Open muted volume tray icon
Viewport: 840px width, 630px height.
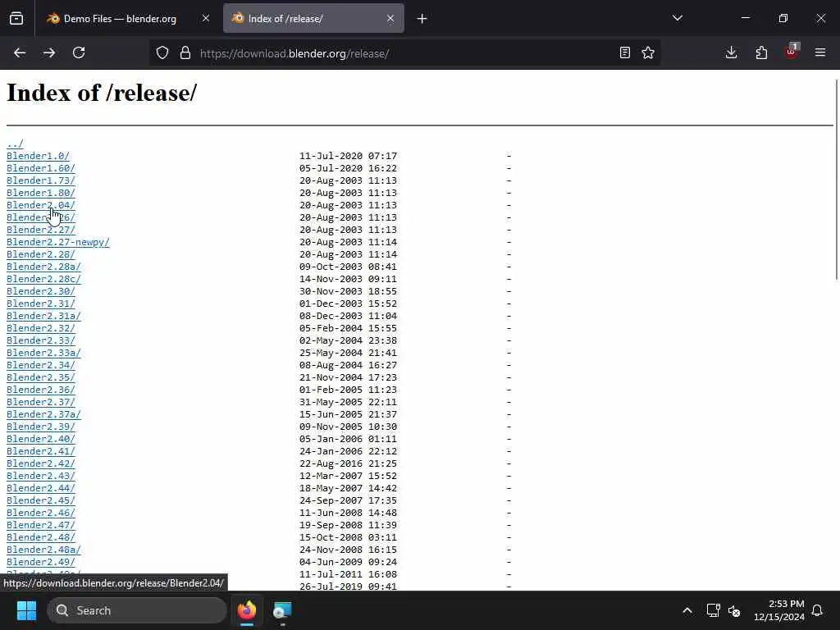(734, 610)
